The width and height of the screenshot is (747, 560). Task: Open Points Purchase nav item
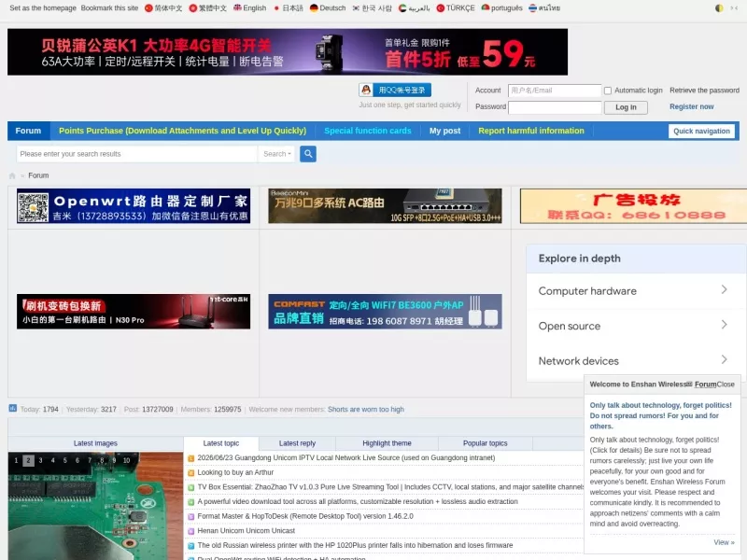pos(182,131)
